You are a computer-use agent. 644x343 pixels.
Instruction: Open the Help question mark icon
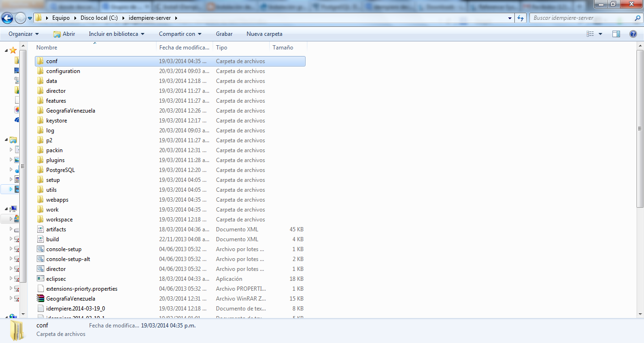633,34
